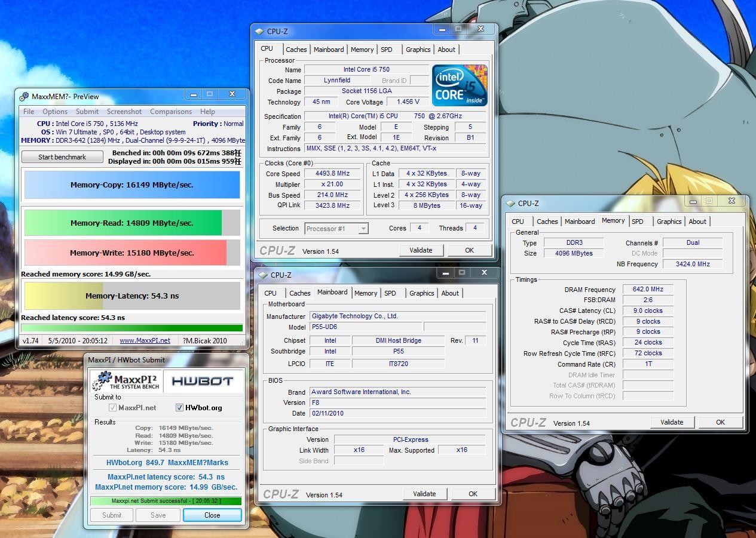Click the Intel Core i5 logo

(460, 85)
